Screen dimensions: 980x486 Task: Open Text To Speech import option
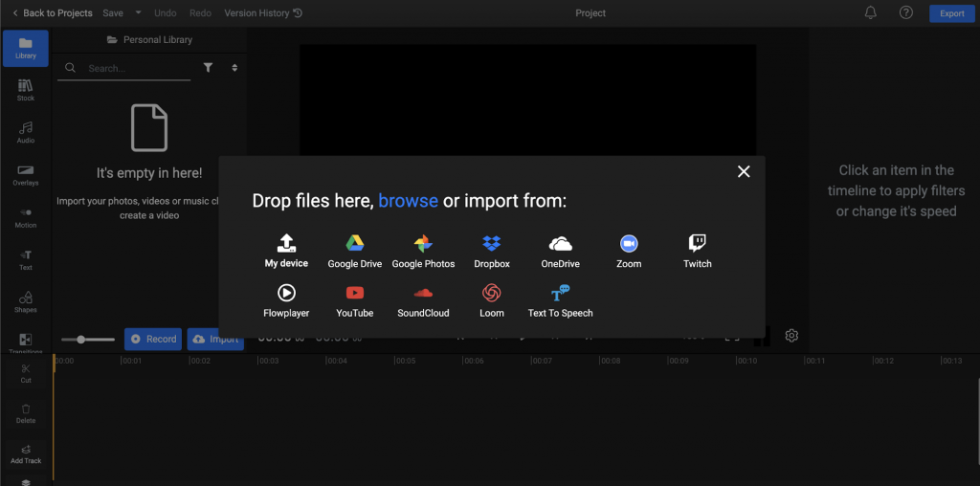click(x=560, y=301)
